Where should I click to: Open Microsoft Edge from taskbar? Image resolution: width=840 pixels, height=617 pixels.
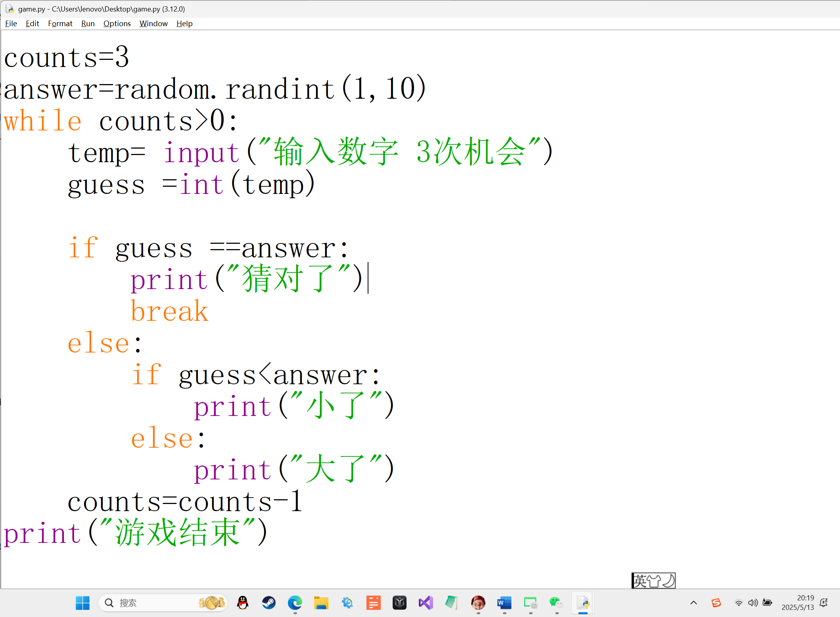(x=295, y=603)
